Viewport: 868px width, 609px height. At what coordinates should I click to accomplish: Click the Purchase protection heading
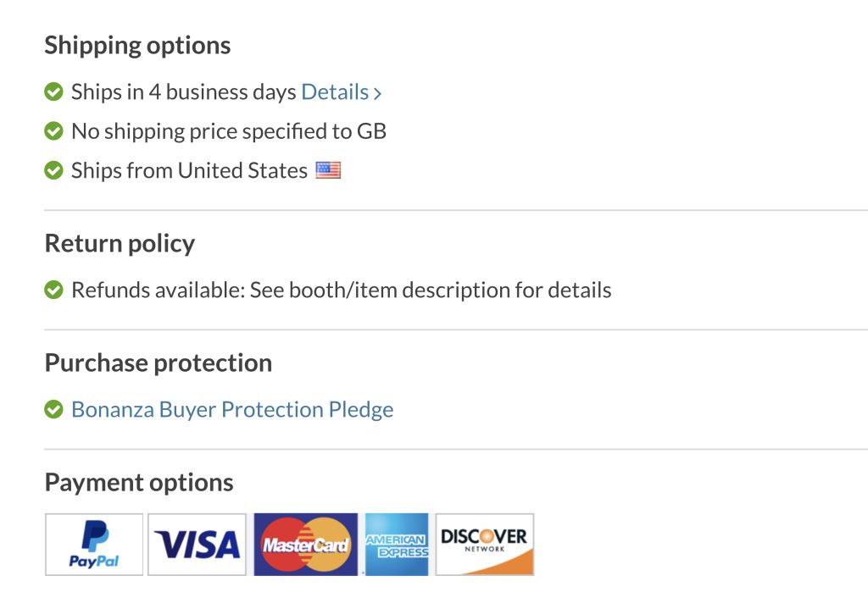tap(159, 363)
